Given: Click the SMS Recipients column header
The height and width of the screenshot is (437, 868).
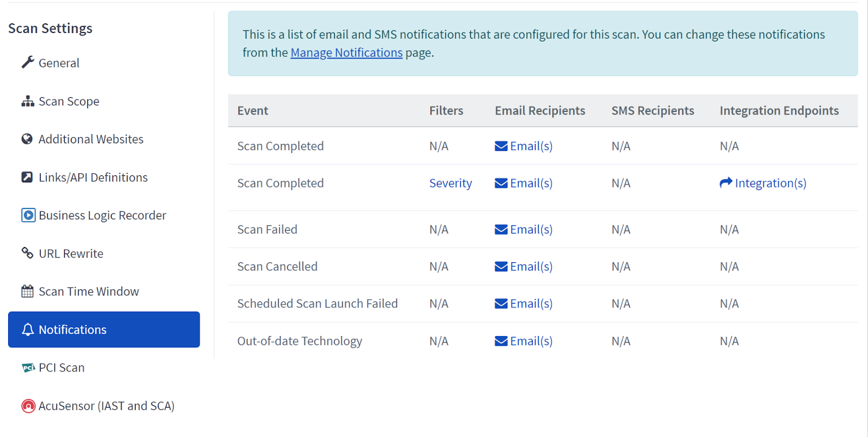Looking at the screenshot, I should coord(653,111).
